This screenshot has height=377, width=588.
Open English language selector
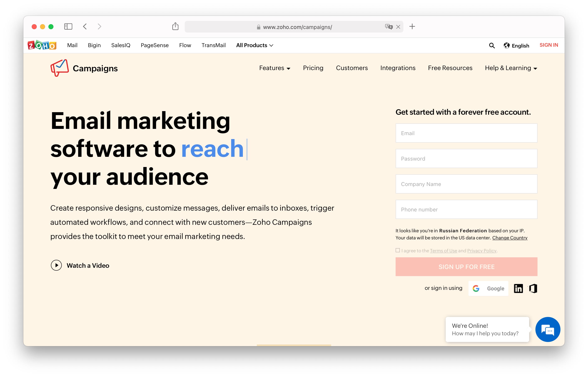(x=516, y=45)
